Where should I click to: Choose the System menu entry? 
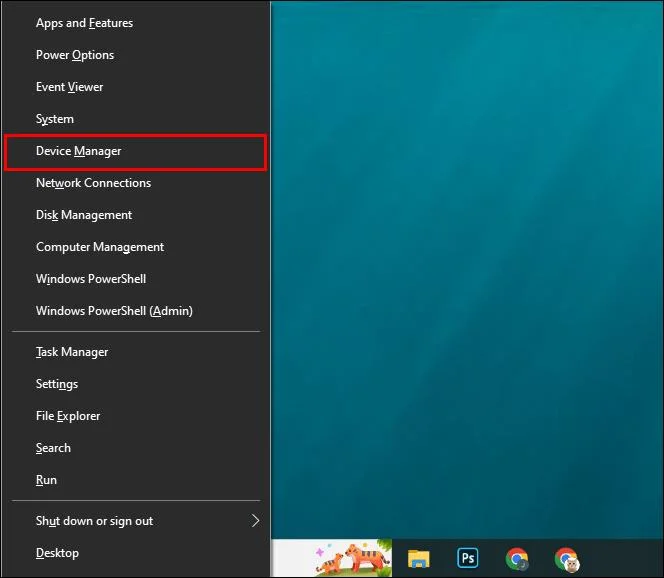[136, 119]
